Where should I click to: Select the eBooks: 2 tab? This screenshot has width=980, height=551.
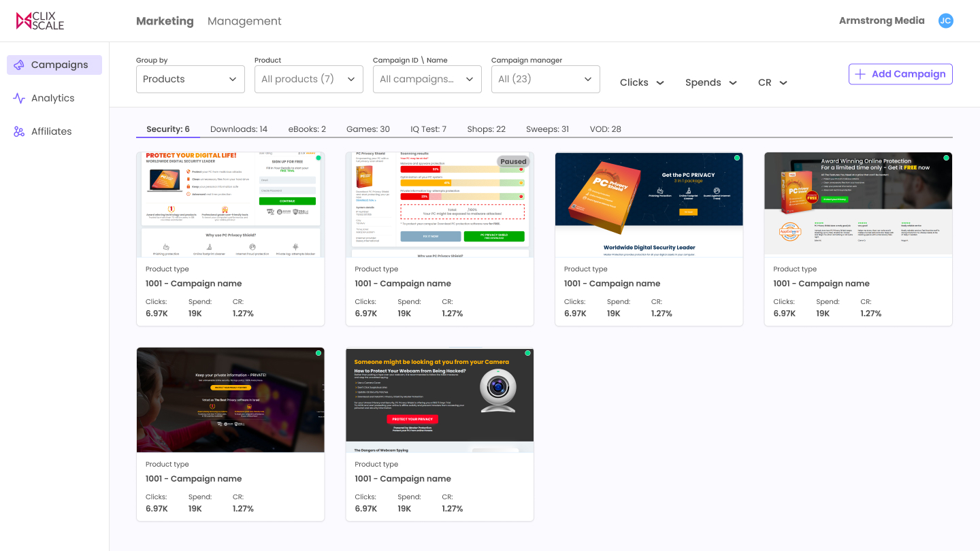[307, 129]
